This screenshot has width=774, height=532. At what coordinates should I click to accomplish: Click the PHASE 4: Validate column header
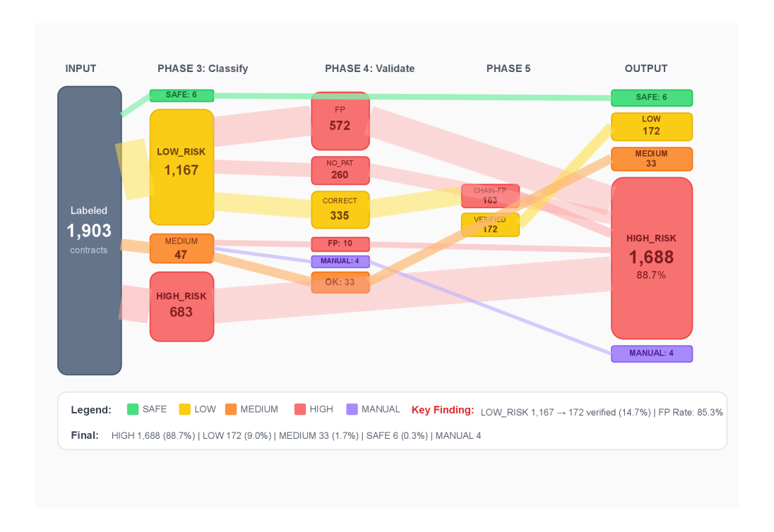coord(369,68)
